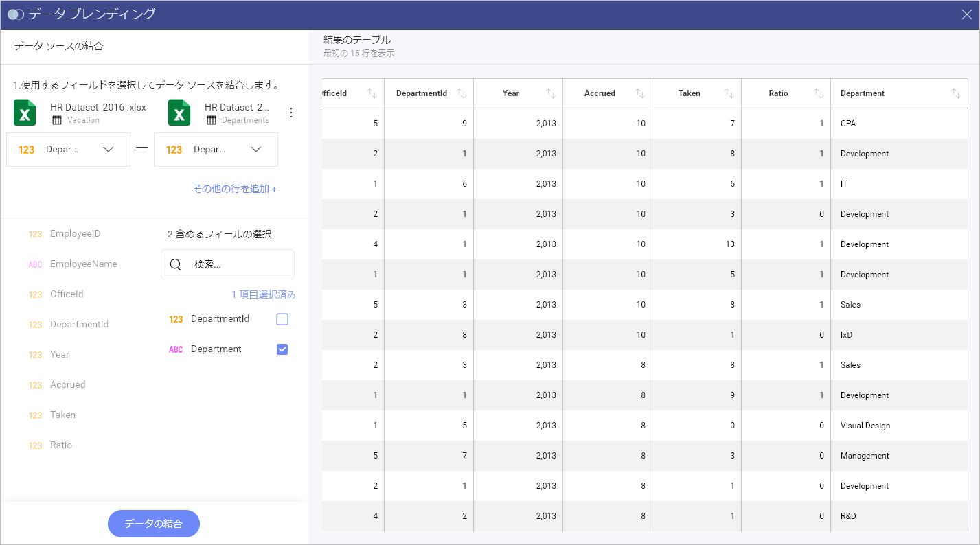
Task: Click the Taken column header text
Action: pos(690,93)
